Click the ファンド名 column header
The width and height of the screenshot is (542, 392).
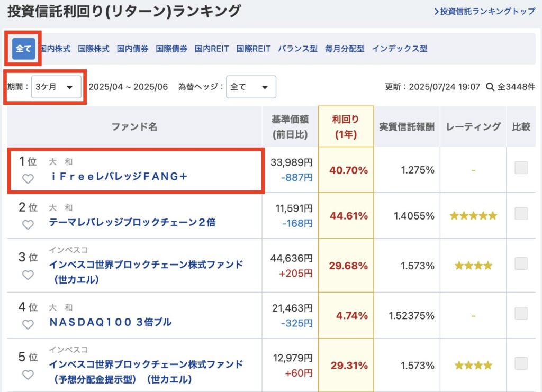pyautogui.click(x=134, y=127)
